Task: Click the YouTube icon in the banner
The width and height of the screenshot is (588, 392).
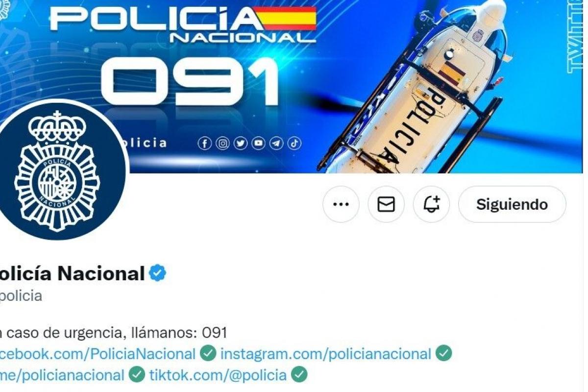Action: 258,143
